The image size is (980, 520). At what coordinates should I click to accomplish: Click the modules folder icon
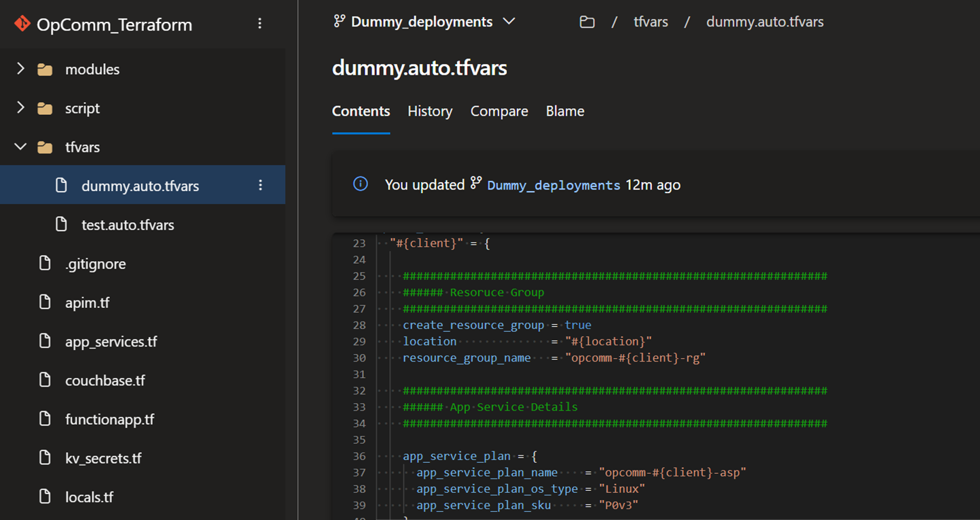coord(46,69)
